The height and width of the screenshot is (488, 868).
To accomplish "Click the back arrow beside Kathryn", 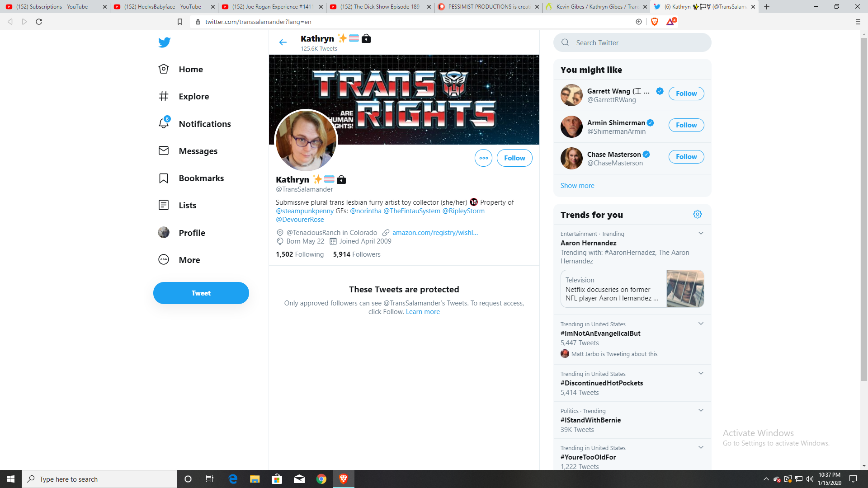I will pyautogui.click(x=283, y=42).
